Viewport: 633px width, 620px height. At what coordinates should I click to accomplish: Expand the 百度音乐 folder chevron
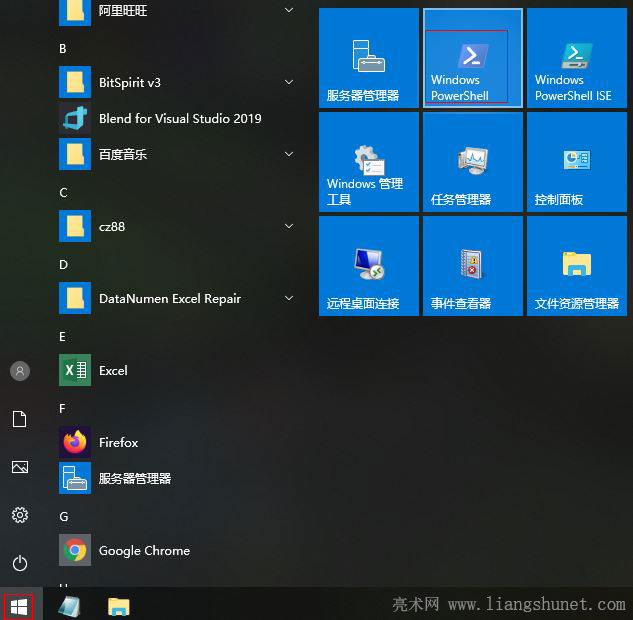click(x=289, y=154)
